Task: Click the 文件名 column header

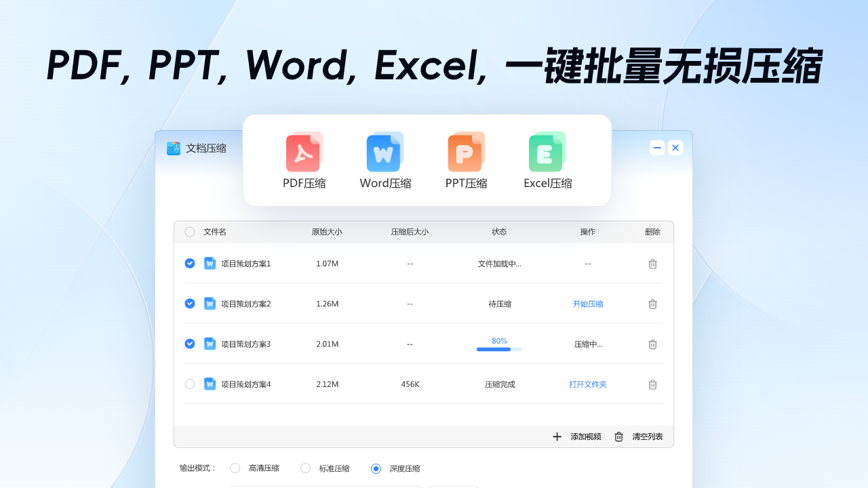Action: click(215, 232)
